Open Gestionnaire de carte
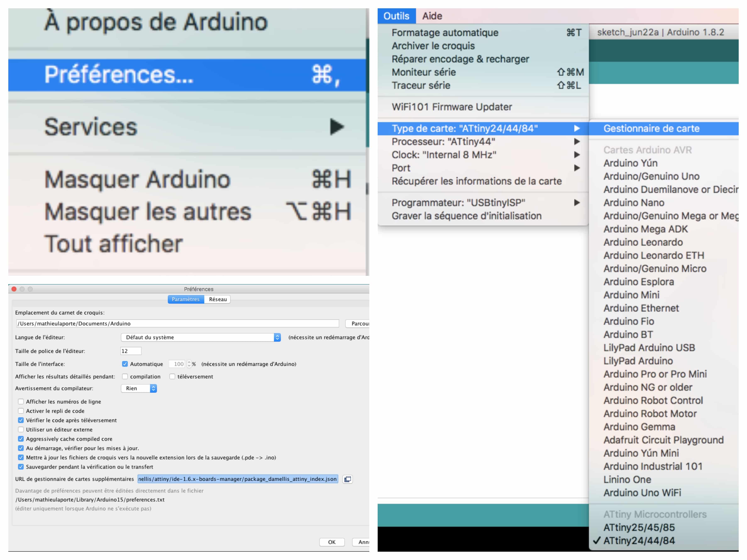747x560 pixels. click(664, 128)
